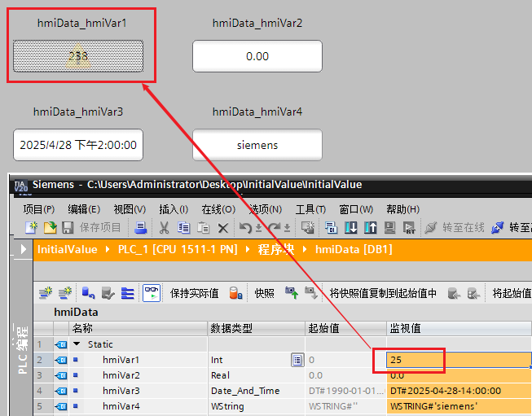This screenshot has height=416, width=532.
Task: Open data type dropdown for hmiVar1
Action: [x=297, y=360]
